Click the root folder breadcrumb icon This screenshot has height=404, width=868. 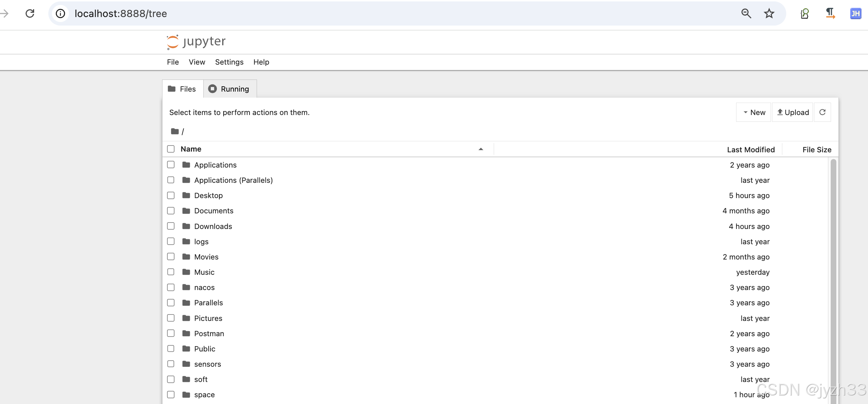tap(175, 131)
